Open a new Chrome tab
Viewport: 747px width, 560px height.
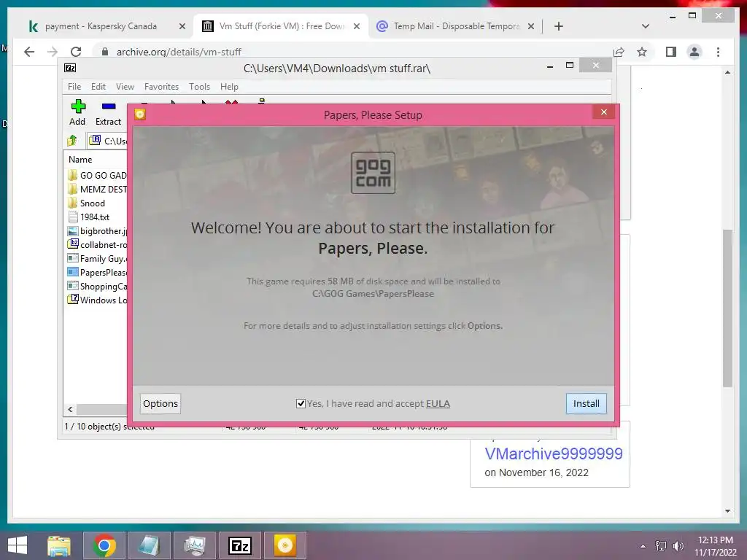pyautogui.click(x=559, y=27)
